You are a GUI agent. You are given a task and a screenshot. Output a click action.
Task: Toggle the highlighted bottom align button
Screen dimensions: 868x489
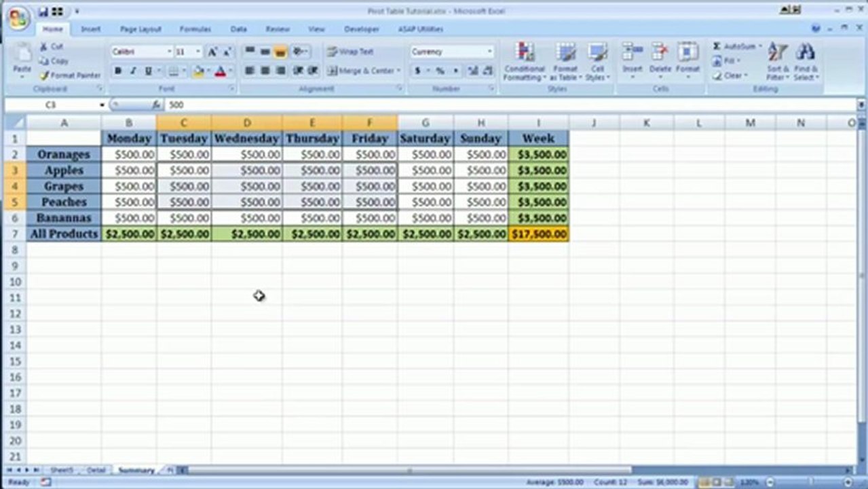(x=280, y=52)
